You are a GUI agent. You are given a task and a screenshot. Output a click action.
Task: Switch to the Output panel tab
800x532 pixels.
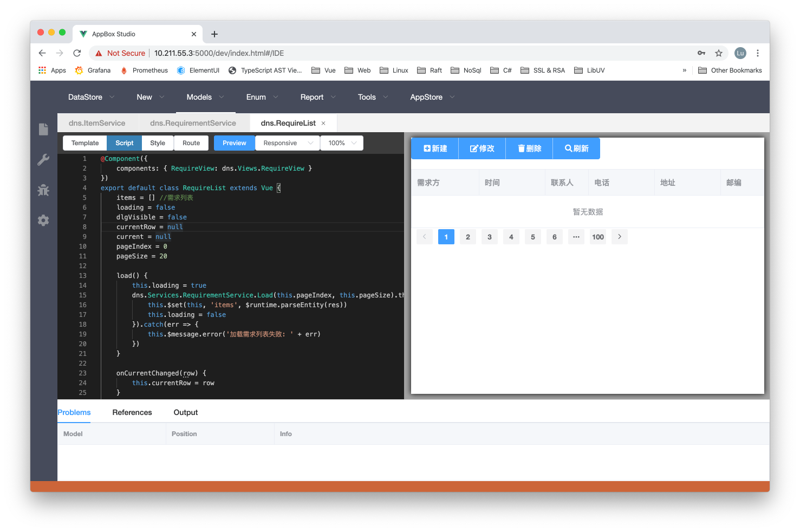coord(186,412)
